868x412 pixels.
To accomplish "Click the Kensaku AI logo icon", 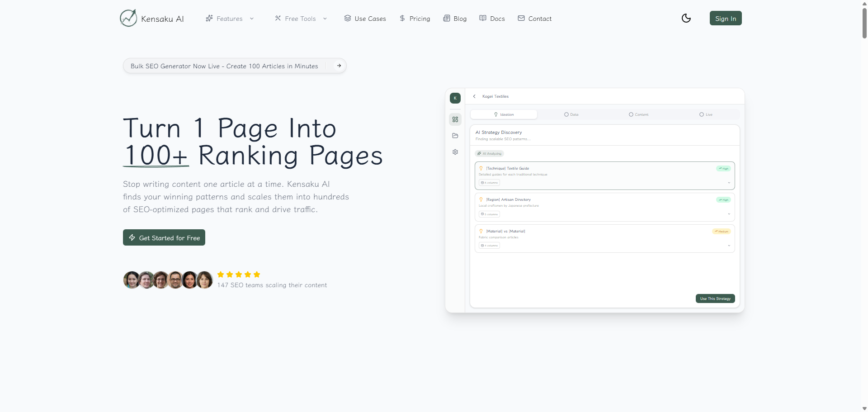I will tap(128, 18).
